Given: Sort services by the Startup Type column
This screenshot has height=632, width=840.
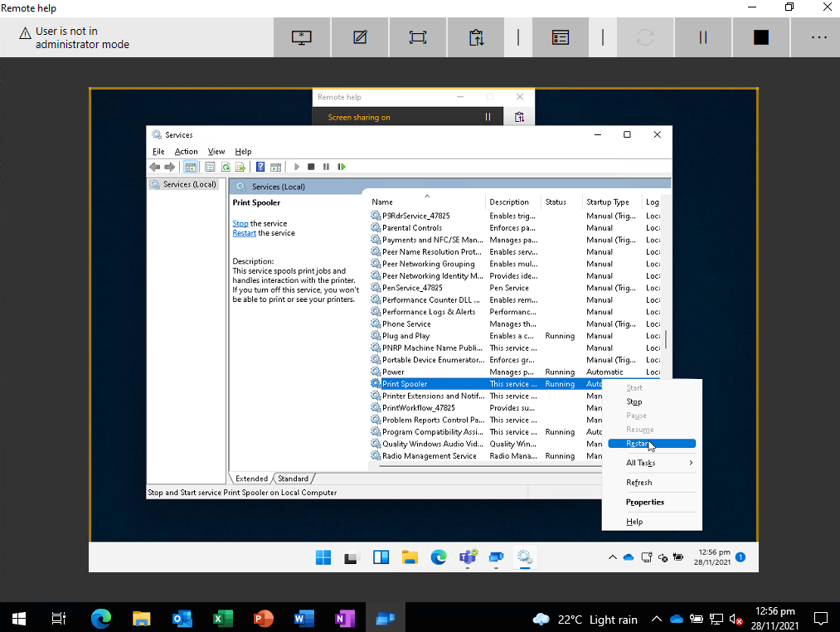Looking at the screenshot, I should click(x=612, y=202).
